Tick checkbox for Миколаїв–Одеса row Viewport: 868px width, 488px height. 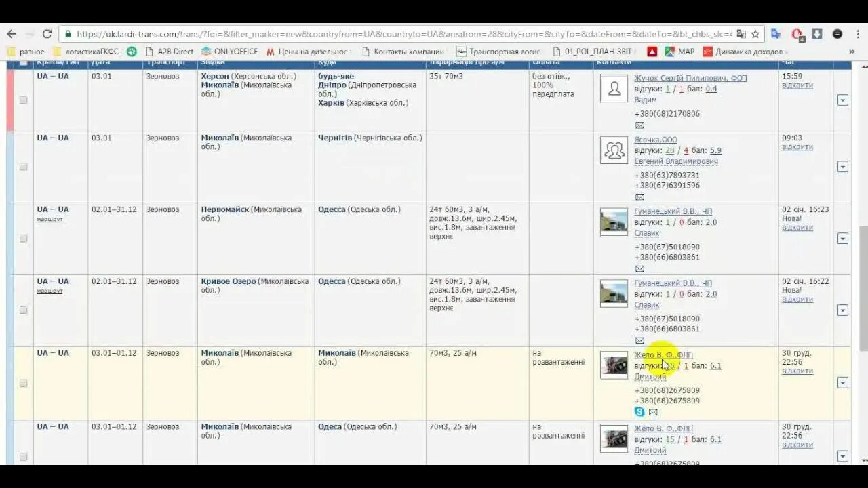(23, 457)
